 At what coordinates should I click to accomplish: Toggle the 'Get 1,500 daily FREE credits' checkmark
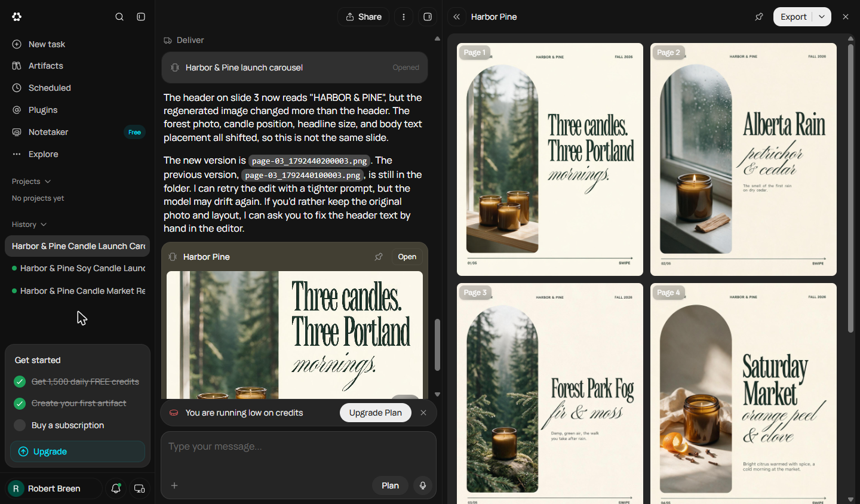pos(20,382)
